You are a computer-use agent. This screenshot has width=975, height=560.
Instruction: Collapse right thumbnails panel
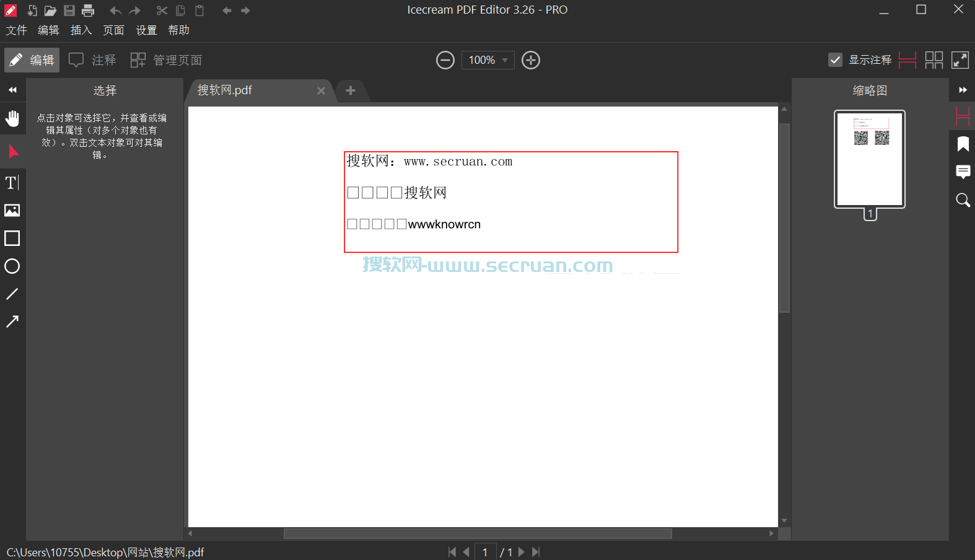[x=963, y=90]
